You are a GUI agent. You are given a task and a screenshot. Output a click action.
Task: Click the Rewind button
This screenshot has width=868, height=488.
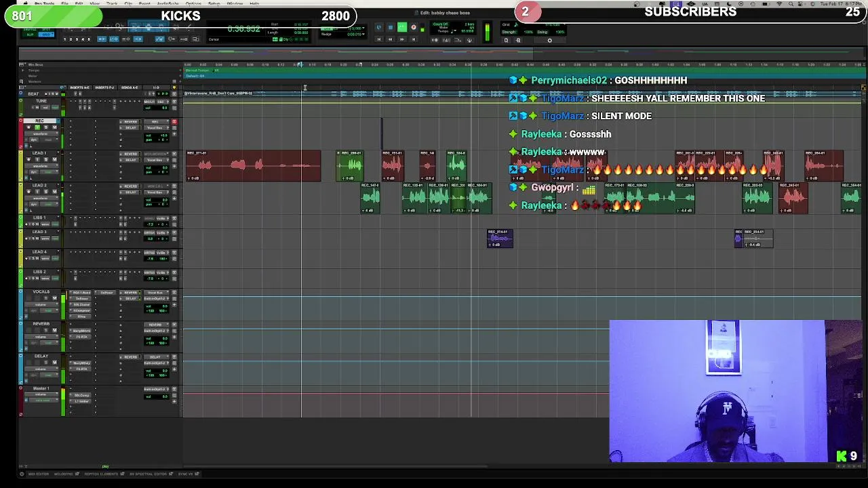point(390,39)
